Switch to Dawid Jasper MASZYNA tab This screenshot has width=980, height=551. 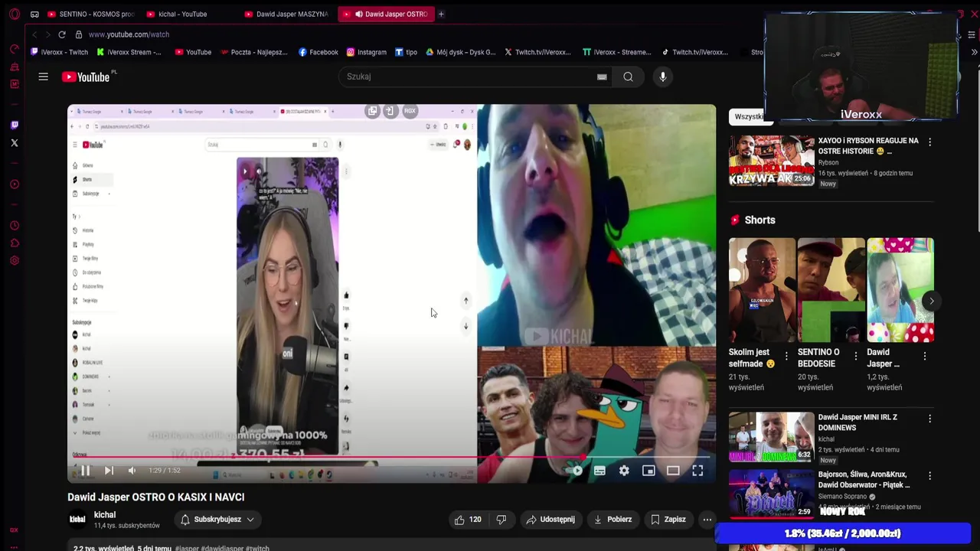[x=286, y=14]
